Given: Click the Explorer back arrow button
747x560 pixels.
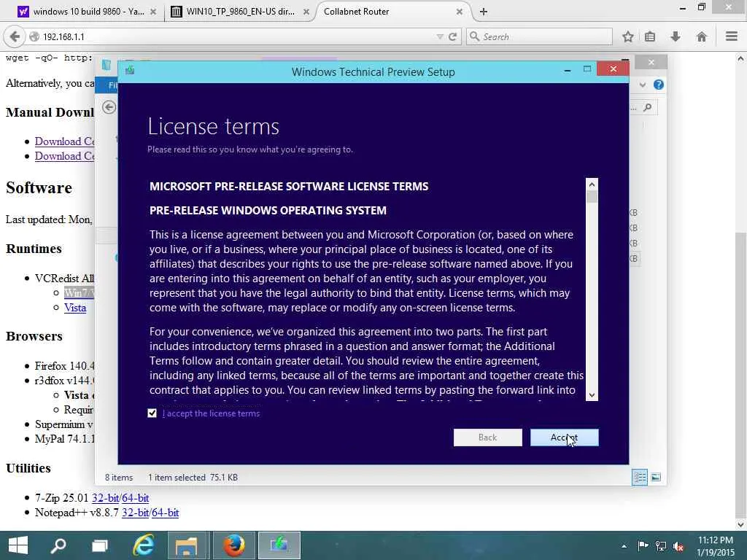Looking at the screenshot, I should pyautogui.click(x=109, y=107).
